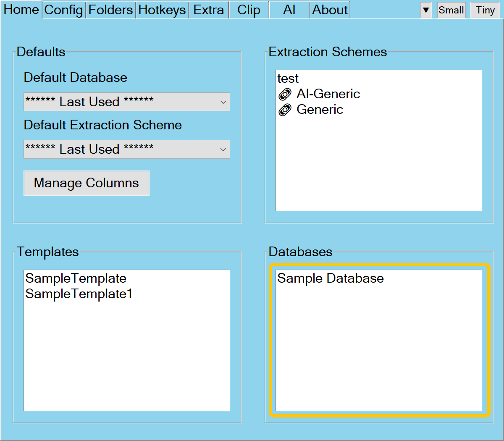Switch to the AI tab
504x441 pixels.
point(289,10)
